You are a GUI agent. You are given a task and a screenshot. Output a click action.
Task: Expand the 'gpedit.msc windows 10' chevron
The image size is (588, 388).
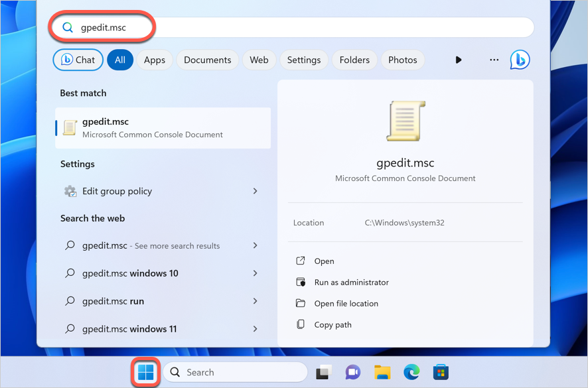tap(255, 273)
